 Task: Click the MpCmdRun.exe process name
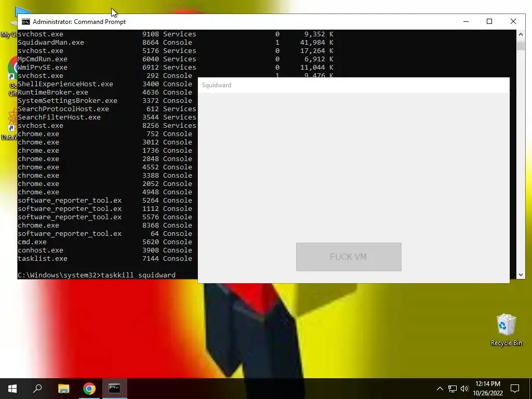pyautogui.click(x=43, y=59)
